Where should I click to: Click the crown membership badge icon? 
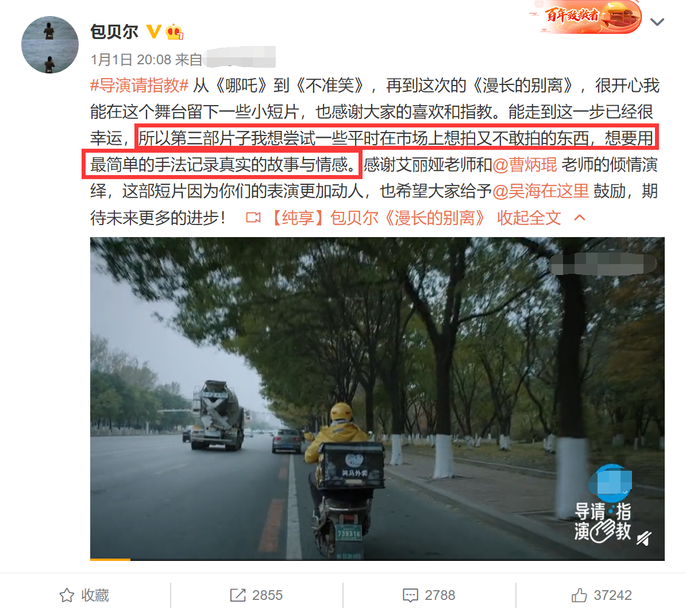pyautogui.click(x=174, y=32)
